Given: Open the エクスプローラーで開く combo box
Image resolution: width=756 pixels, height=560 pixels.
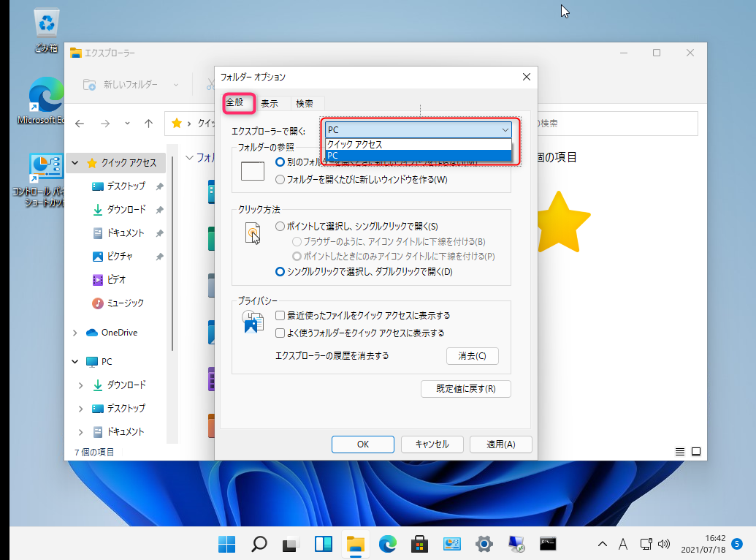Looking at the screenshot, I should point(418,129).
